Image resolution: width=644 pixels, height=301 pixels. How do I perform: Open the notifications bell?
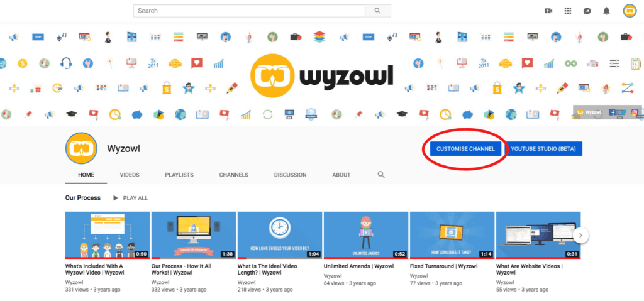(606, 11)
